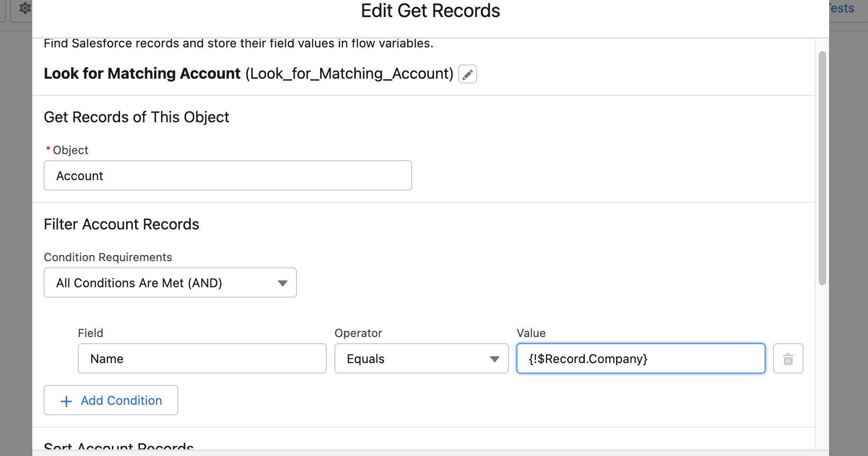Click the Get Records of This Object heading
Image resolution: width=868 pixels, height=456 pixels.
(136, 117)
